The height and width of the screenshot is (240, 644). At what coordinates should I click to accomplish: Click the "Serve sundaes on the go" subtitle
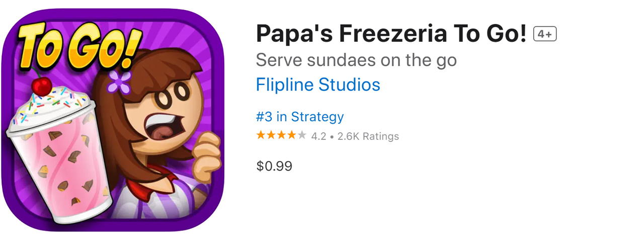pos(356,60)
